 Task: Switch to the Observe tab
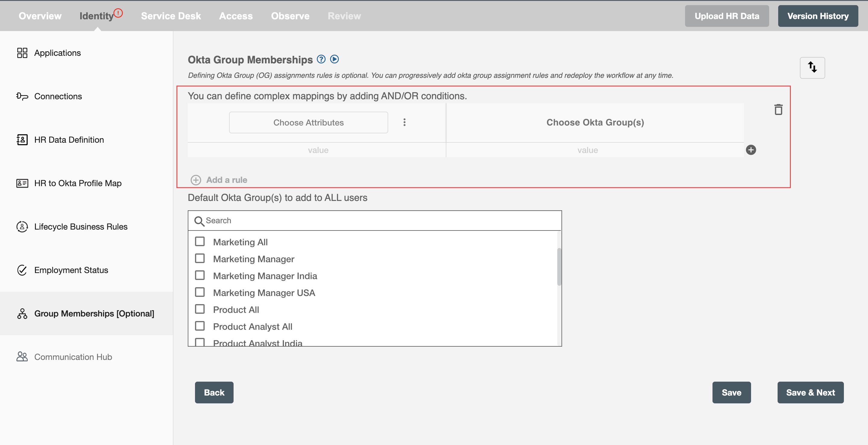(x=290, y=16)
